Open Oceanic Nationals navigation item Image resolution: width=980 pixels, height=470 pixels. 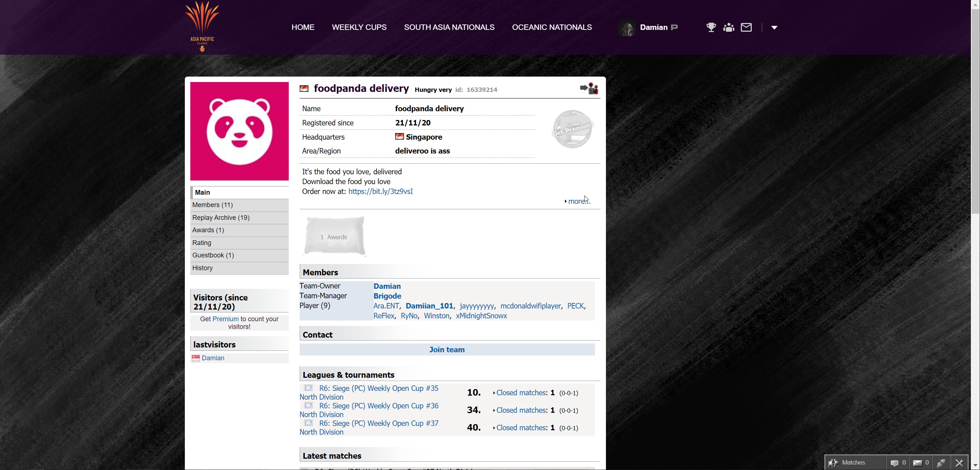[x=552, y=27]
